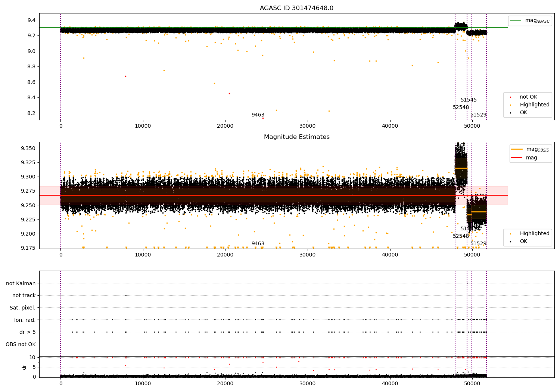Click the 9.175 y-axis tick label

(x=28, y=248)
